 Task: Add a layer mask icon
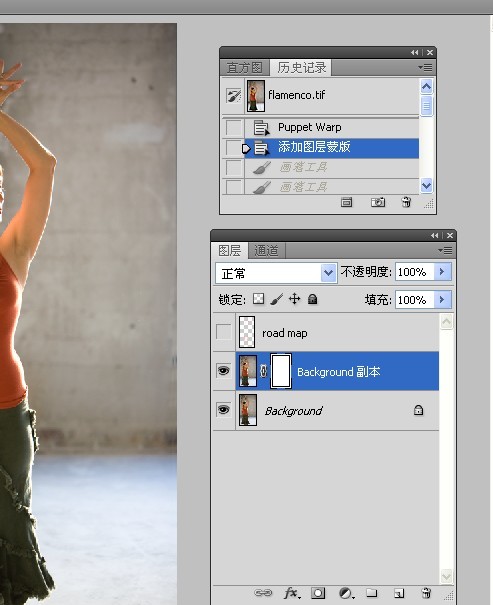(x=318, y=593)
